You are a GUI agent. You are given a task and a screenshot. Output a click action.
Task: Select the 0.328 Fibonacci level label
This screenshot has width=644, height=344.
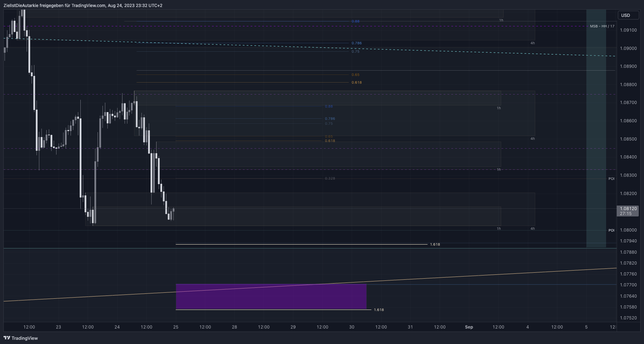[x=330, y=179]
